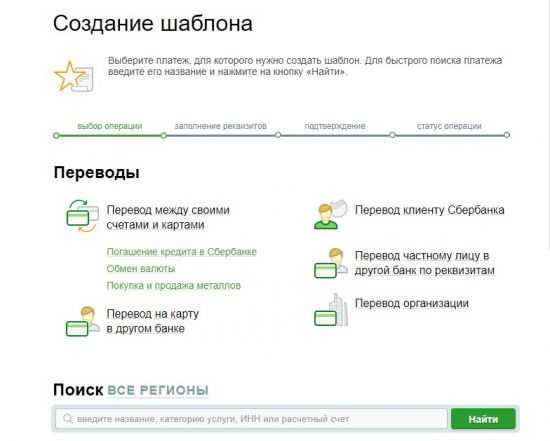This screenshot has height=441, width=550.
Task: Click the Найти search button
Action: (483, 419)
